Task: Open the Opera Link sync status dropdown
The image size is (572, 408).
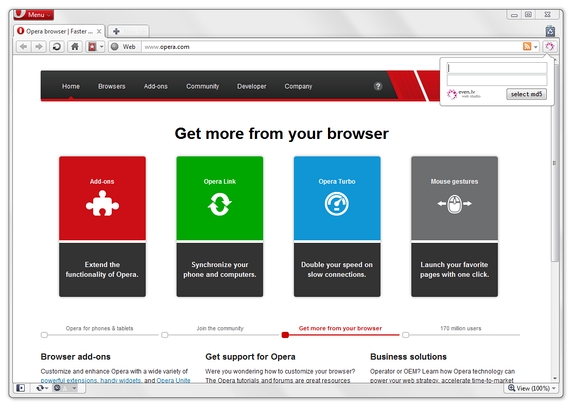Action: pos(42,388)
